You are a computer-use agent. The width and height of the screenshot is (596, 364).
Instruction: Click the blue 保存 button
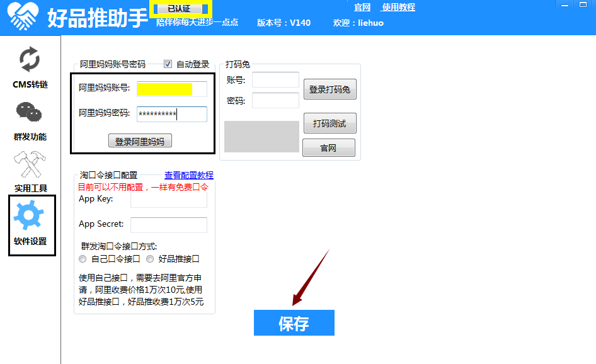coord(294,323)
